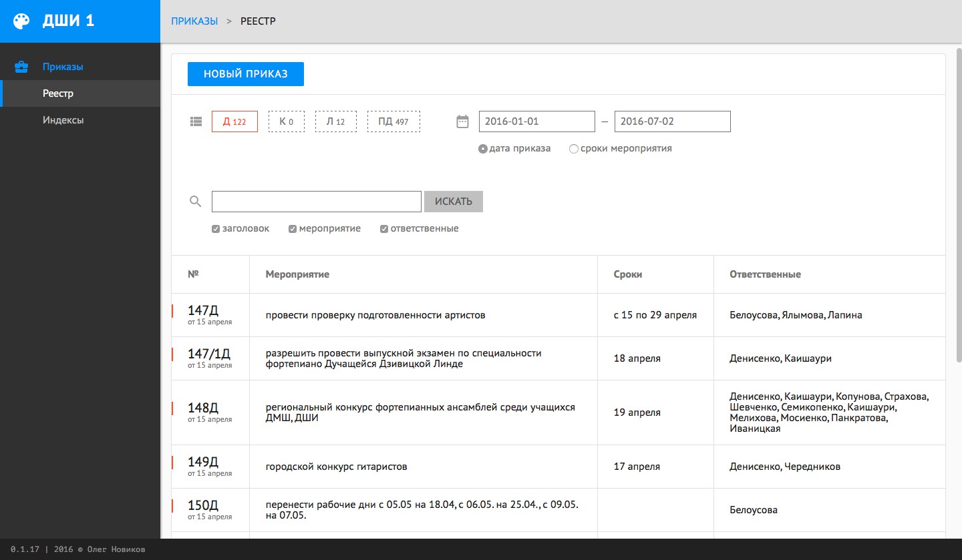
Task: Click the palette logo icon next to ДШИ 1
Action: tap(21, 21)
